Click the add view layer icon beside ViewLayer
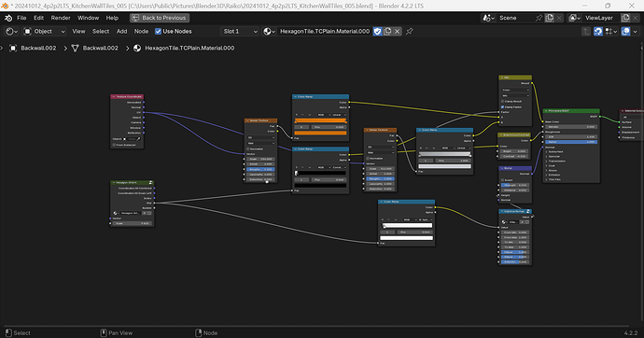The width and height of the screenshot is (644, 338). (625, 18)
